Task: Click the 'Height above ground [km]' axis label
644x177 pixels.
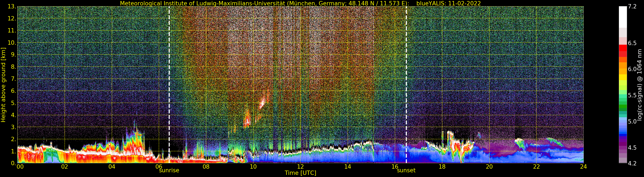Action: (x=3, y=85)
